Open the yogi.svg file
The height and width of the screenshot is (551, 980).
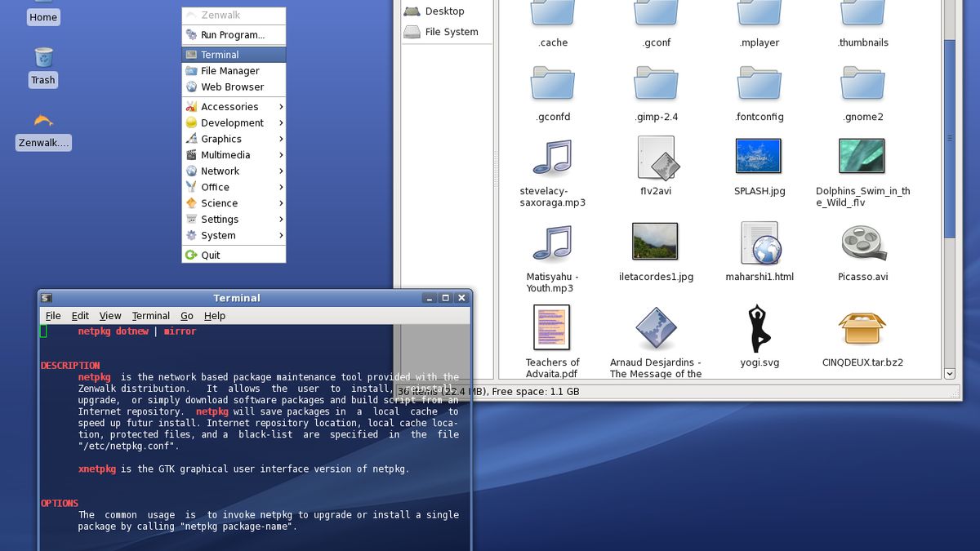(x=758, y=327)
